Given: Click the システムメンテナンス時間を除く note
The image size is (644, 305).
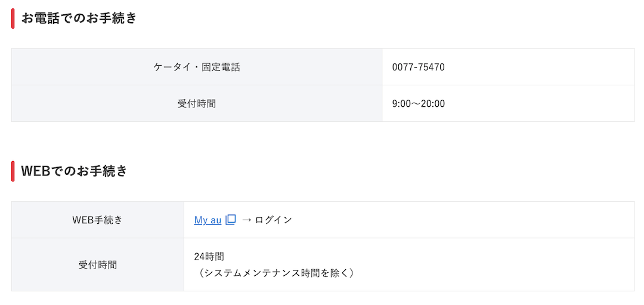Looking at the screenshot, I should [276, 273].
